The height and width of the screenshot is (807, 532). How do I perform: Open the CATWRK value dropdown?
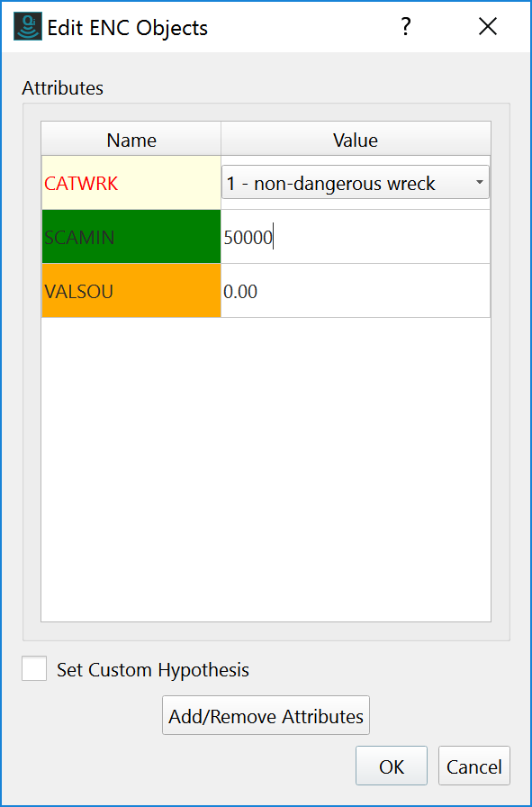click(356, 182)
